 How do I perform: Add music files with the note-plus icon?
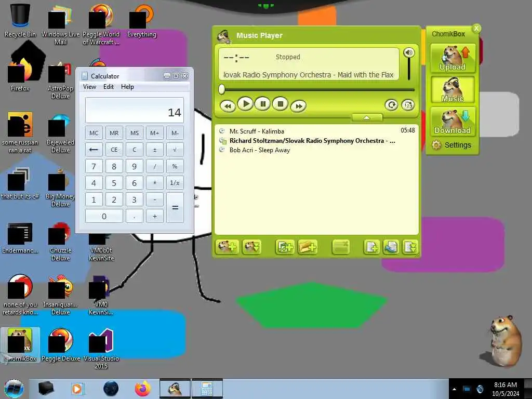click(x=285, y=247)
